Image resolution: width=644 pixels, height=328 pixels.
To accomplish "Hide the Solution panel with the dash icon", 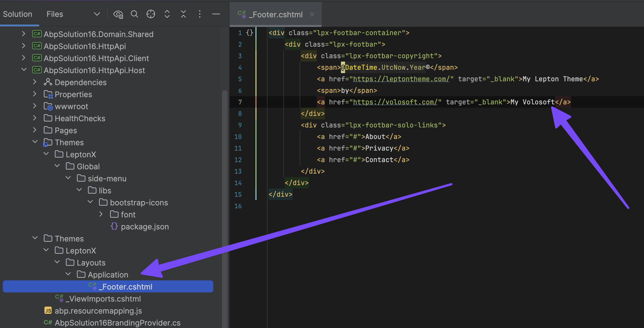I will coord(216,14).
